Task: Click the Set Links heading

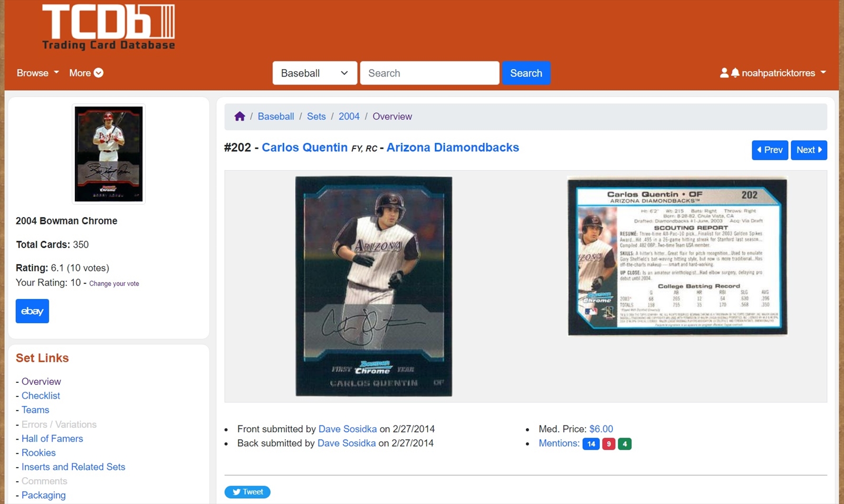Action: coord(42,358)
